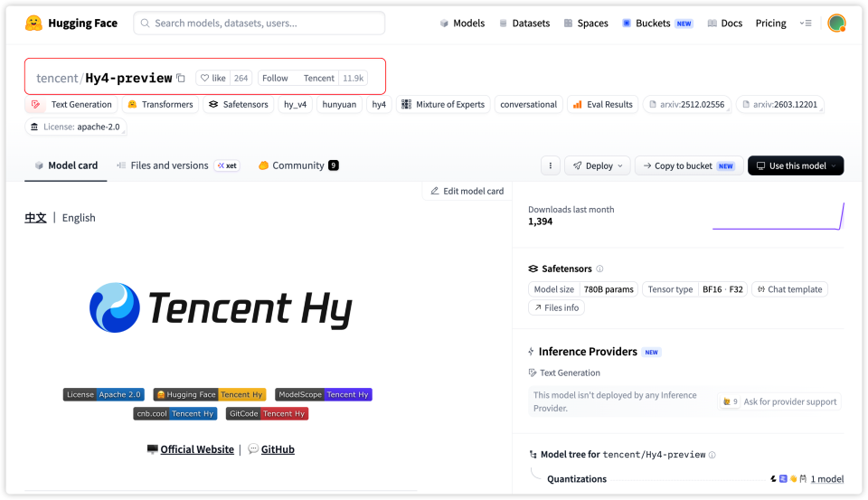Switch to the Community tab
The width and height of the screenshot is (868, 500).
(298, 165)
